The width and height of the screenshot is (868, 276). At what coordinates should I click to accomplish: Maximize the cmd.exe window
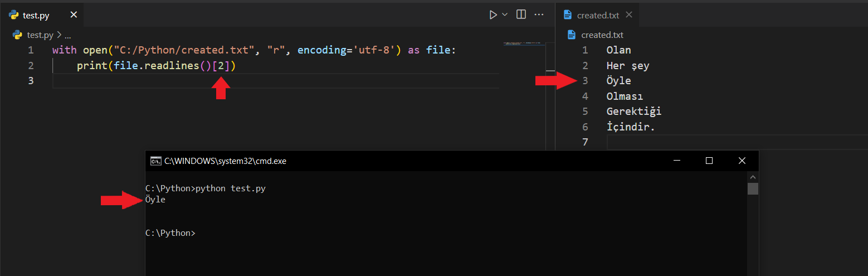click(x=709, y=161)
